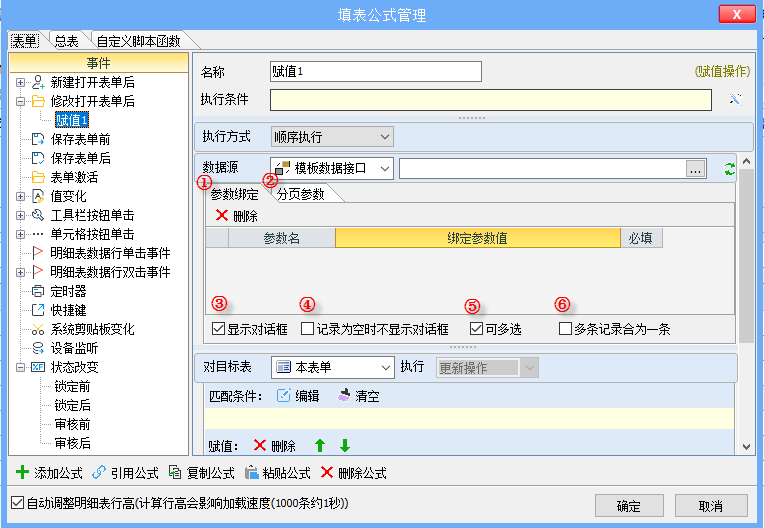Click the new form opened person icon
This screenshot has height=528, width=764.
click(38, 82)
